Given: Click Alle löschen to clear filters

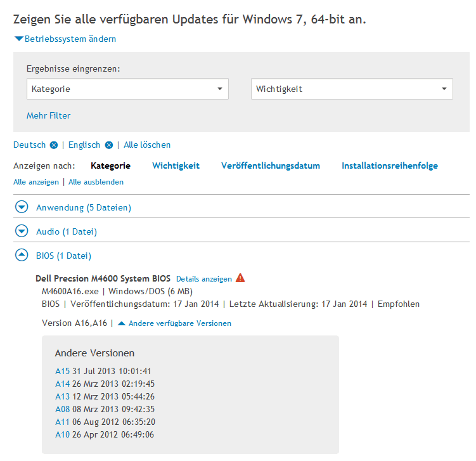Looking at the screenshot, I should [147, 145].
